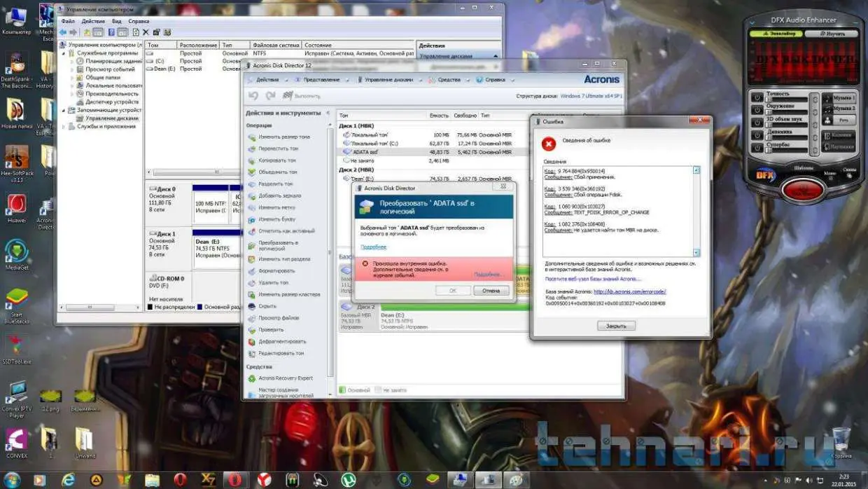Toggle DFX Ambience (Окружение) power button
The width and height of the screenshot is (868, 489).
(757, 110)
